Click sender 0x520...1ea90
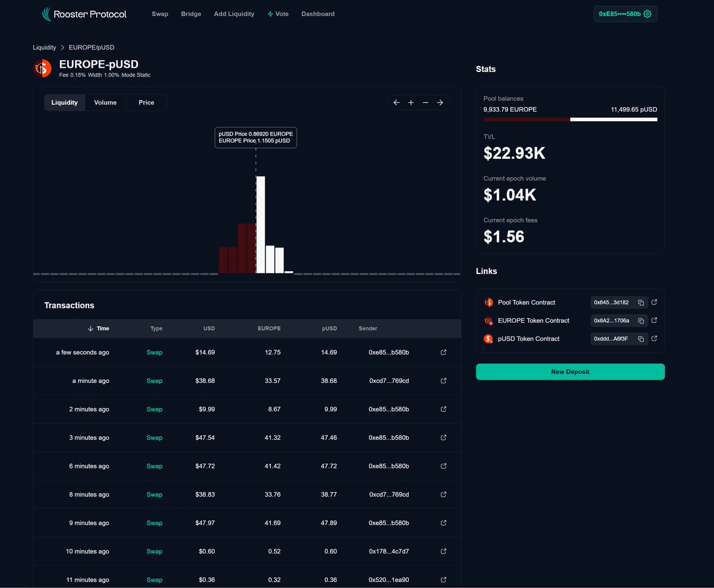714x588 pixels. [389, 580]
